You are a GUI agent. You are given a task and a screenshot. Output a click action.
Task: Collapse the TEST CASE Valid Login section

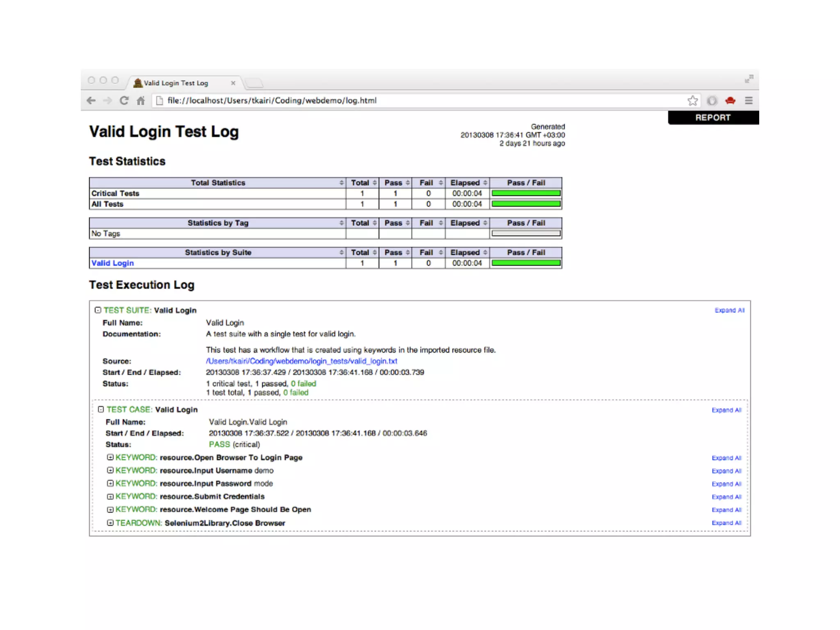tap(101, 409)
